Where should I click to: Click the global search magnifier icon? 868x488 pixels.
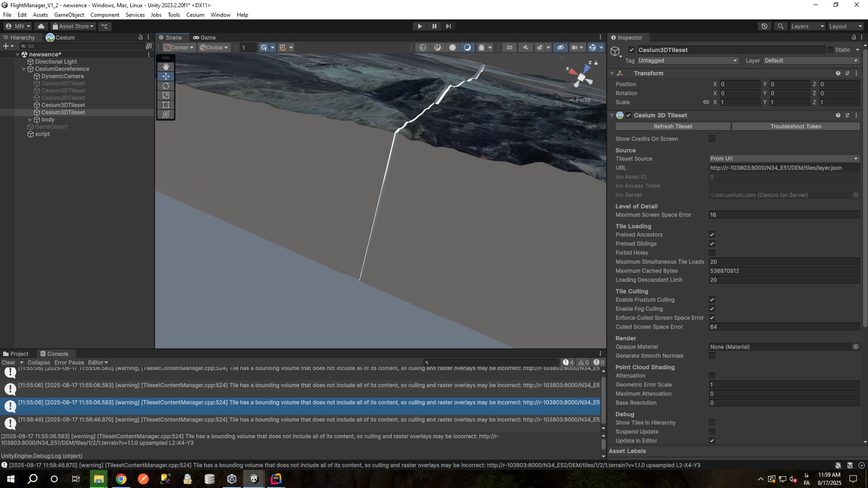(x=780, y=26)
